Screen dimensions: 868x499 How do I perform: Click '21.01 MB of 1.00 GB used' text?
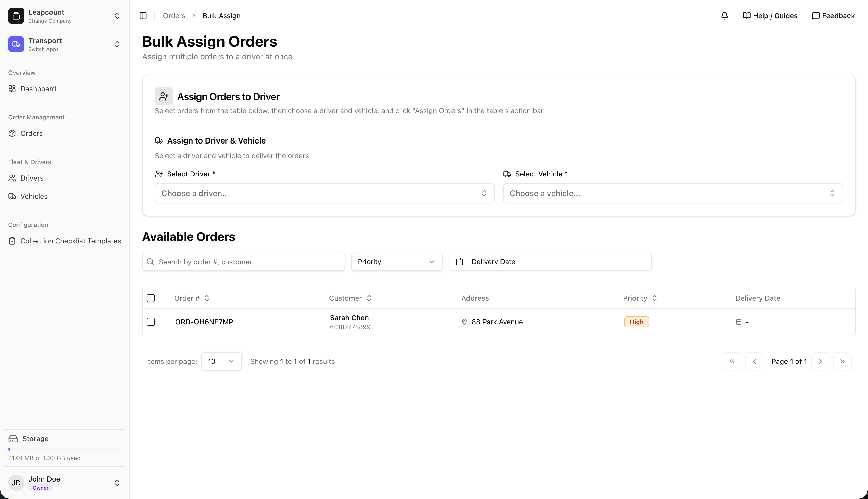[44, 458]
